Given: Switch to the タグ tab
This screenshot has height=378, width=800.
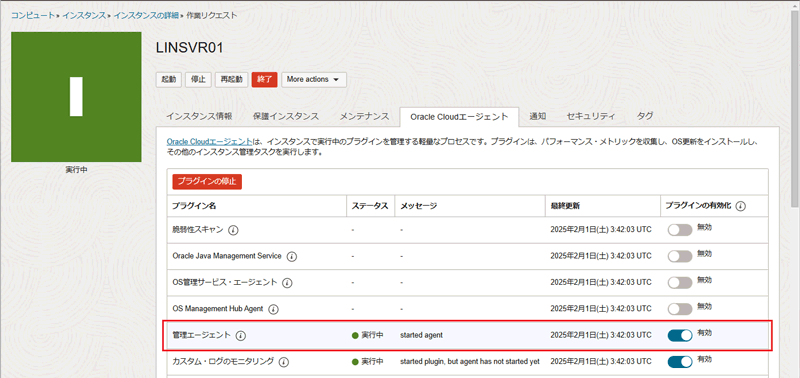Looking at the screenshot, I should tap(645, 116).
